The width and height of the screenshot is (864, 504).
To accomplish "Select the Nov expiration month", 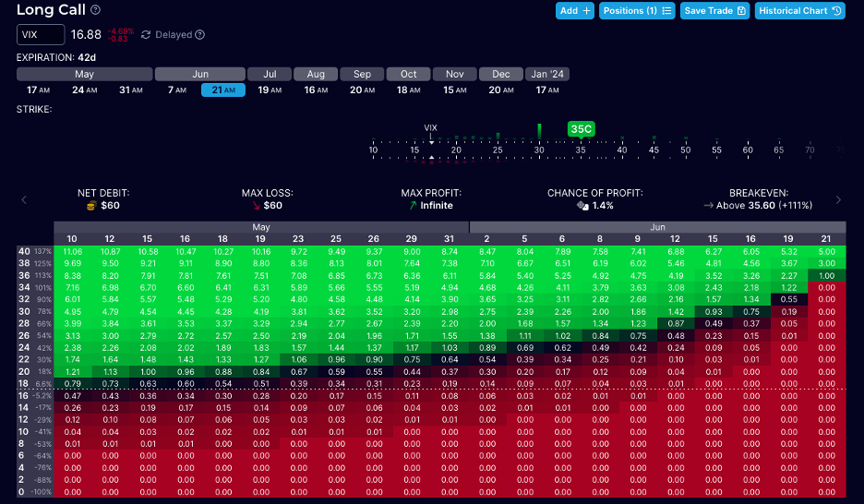I will point(454,75).
